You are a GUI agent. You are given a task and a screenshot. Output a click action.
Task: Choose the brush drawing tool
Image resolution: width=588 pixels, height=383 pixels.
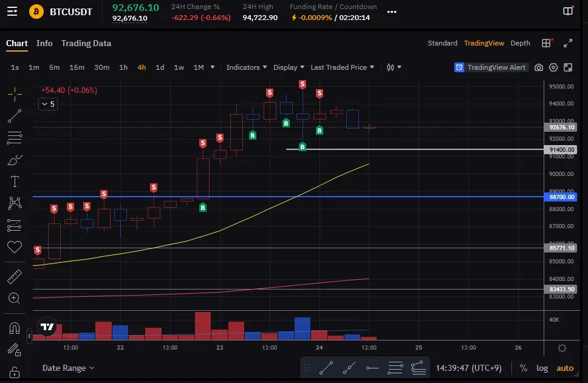(x=15, y=160)
